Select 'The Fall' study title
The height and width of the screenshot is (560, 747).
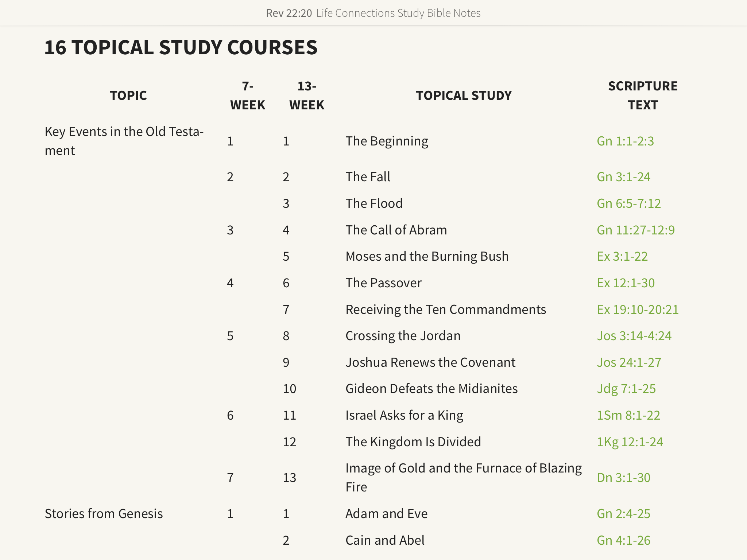[x=368, y=177]
